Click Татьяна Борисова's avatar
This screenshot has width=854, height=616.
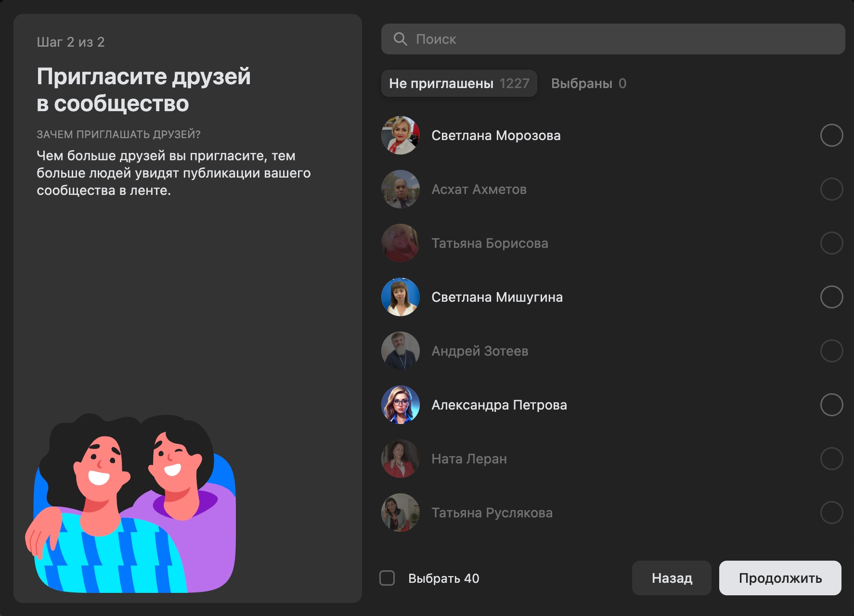click(401, 243)
